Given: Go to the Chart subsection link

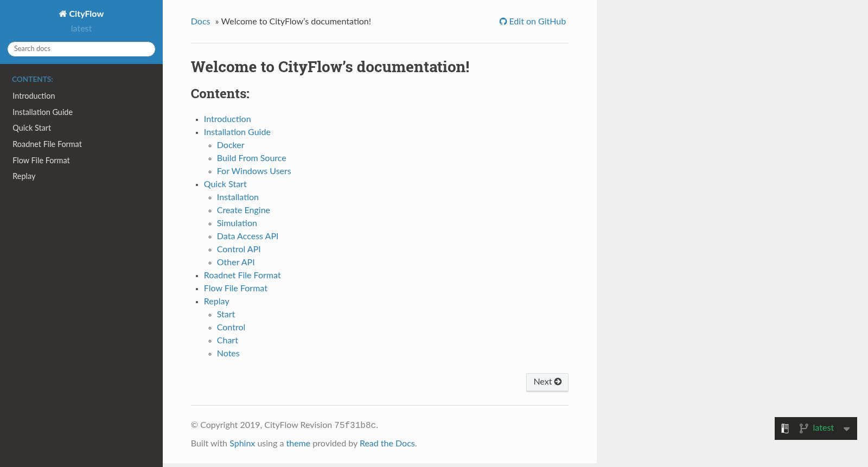Looking at the screenshot, I should (227, 341).
